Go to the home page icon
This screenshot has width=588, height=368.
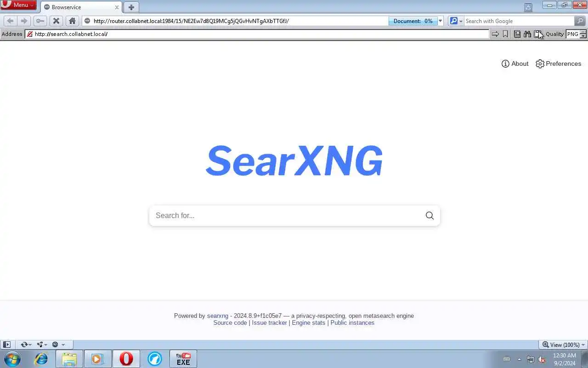(72, 21)
